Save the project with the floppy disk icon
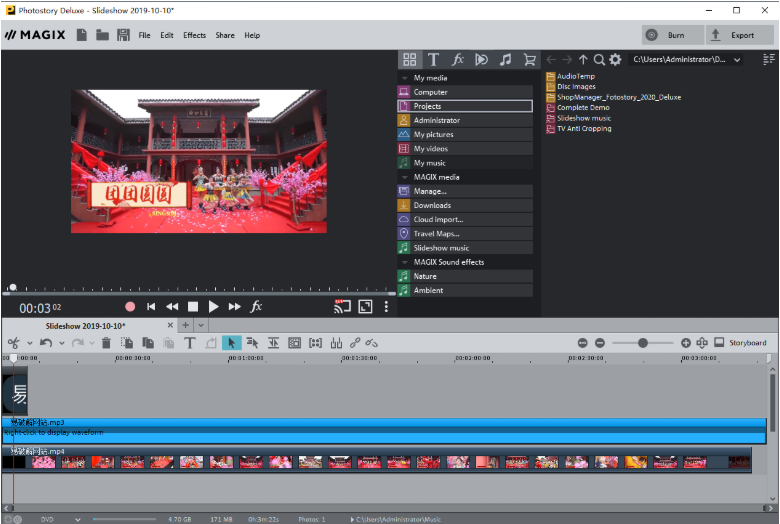The width and height of the screenshot is (780, 524). click(x=123, y=35)
